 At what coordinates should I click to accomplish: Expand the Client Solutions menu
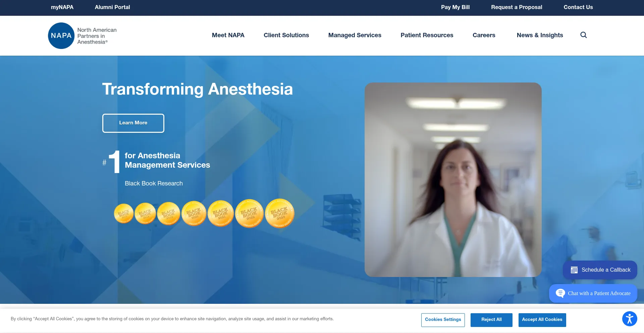(286, 35)
